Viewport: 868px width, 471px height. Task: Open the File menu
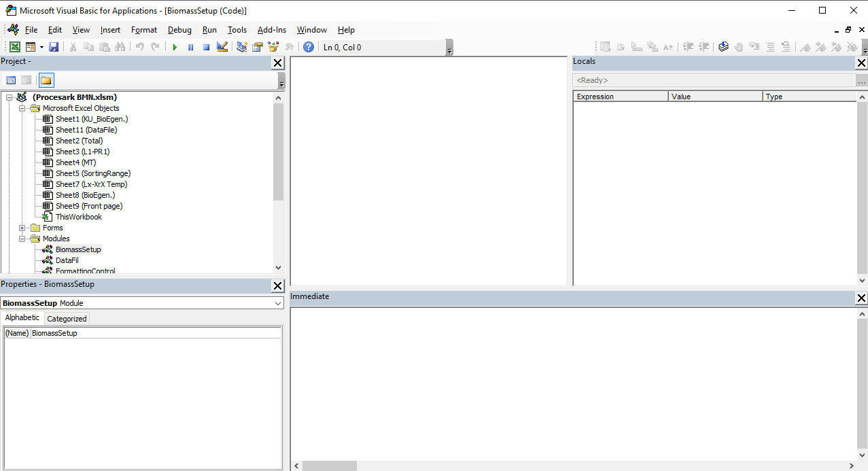click(31, 30)
